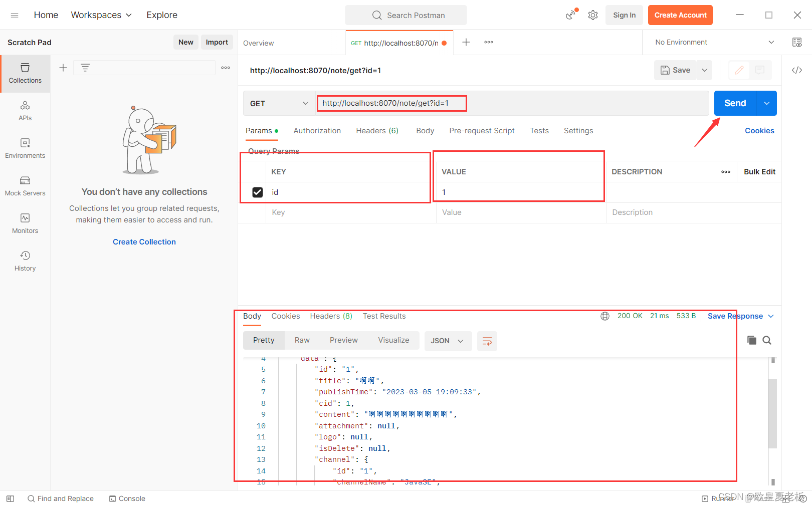Open the collections three-dot options
The width and height of the screenshot is (812, 506).
pos(226,68)
